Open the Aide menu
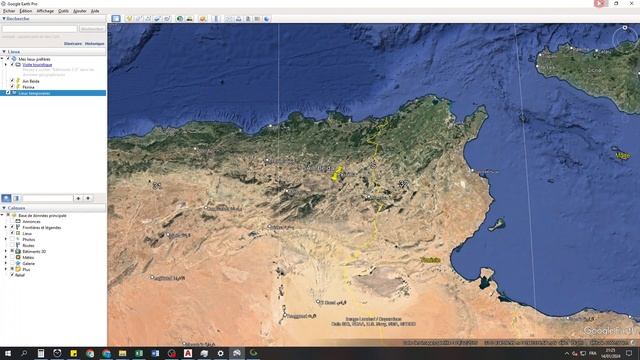Image resolution: width=640 pixels, height=360 pixels. pos(95,11)
